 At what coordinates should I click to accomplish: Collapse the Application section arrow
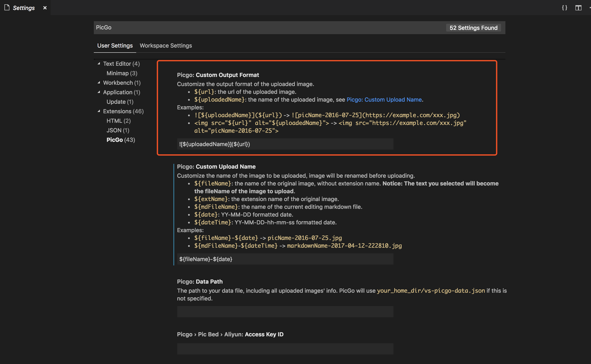coord(99,92)
